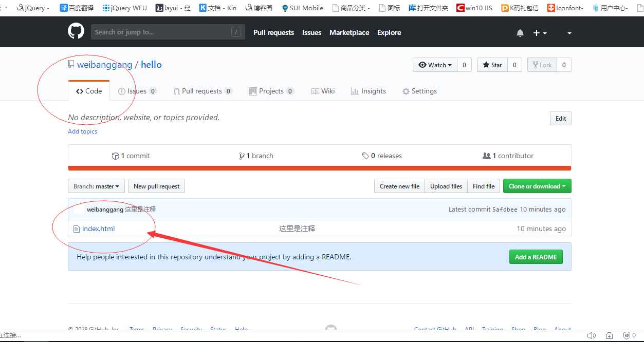Screen dimensions: 644x342
Task: Open the SUI Mobile bookmark
Action: point(302,8)
